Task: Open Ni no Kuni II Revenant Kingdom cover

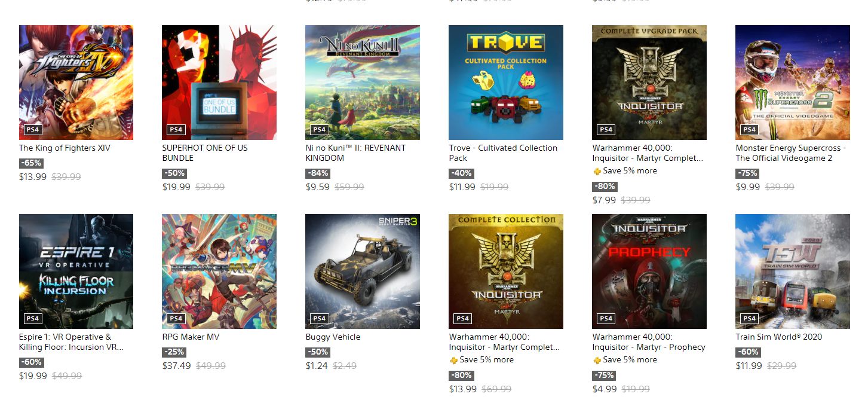Action: (x=363, y=83)
